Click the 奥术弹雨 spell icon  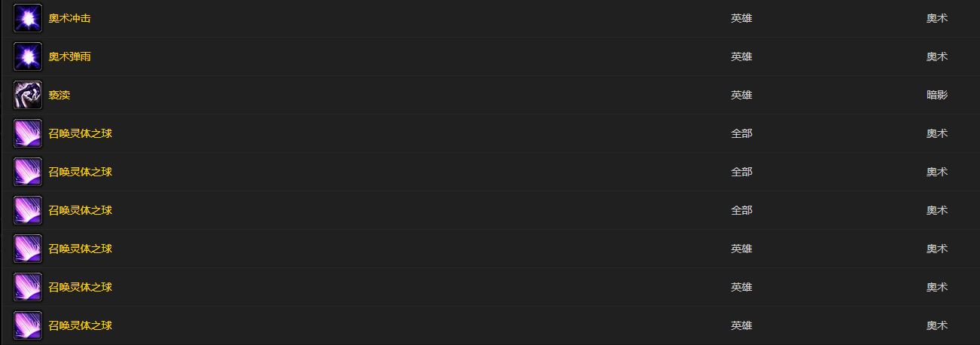click(x=28, y=56)
